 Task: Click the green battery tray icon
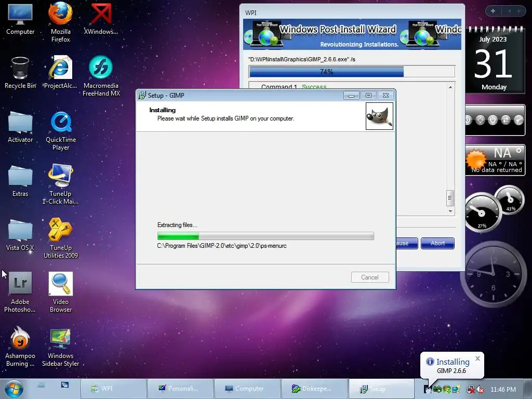coord(437,390)
